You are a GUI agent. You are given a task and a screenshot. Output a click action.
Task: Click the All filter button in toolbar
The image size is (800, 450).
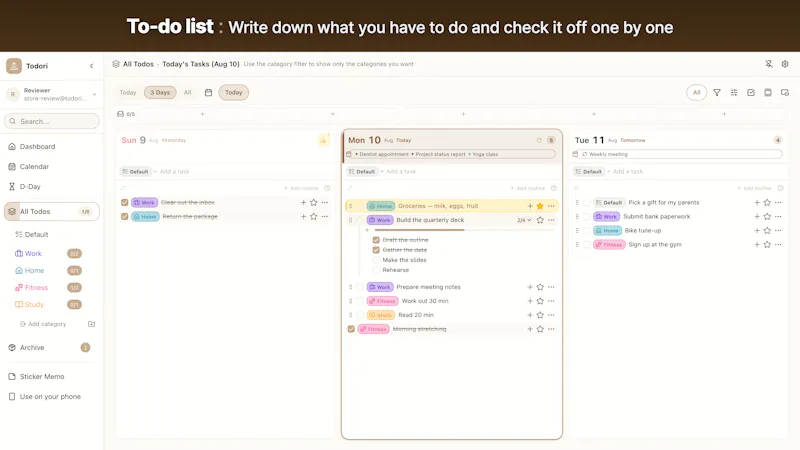(696, 92)
